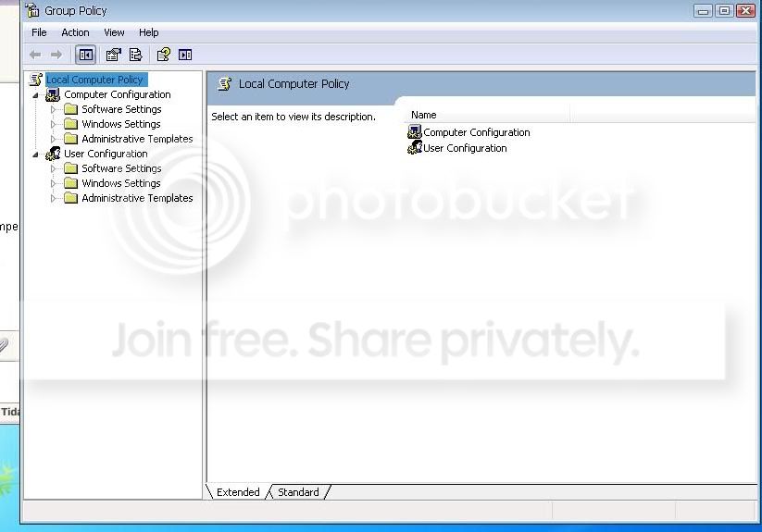Click Local Computer Policy scroll icon in tree
The height and width of the screenshot is (532, 762).
(36, 80)
